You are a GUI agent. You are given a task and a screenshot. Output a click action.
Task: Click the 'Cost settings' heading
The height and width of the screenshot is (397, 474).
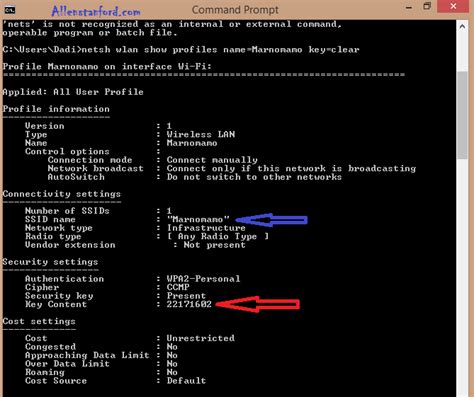[39, 321]
